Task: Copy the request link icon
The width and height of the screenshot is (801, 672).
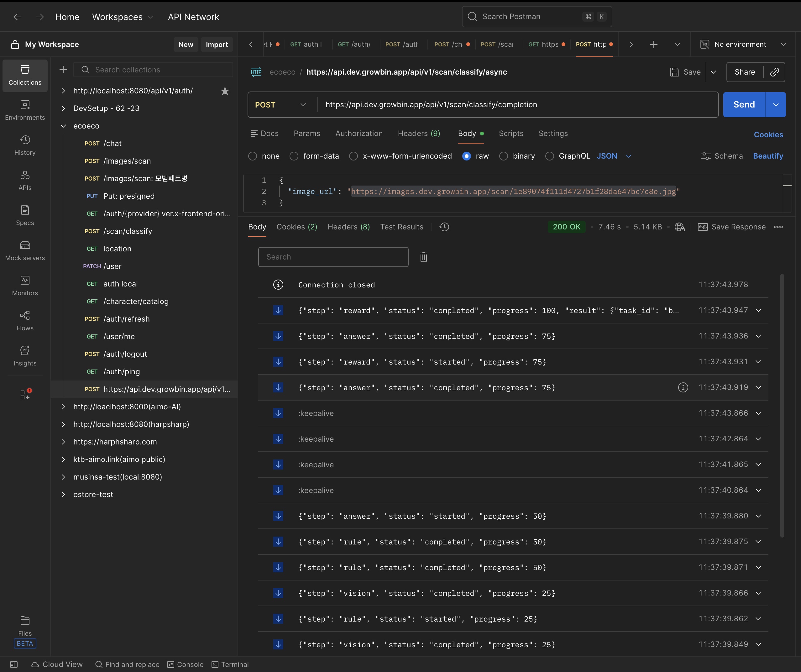Action: 774,72
